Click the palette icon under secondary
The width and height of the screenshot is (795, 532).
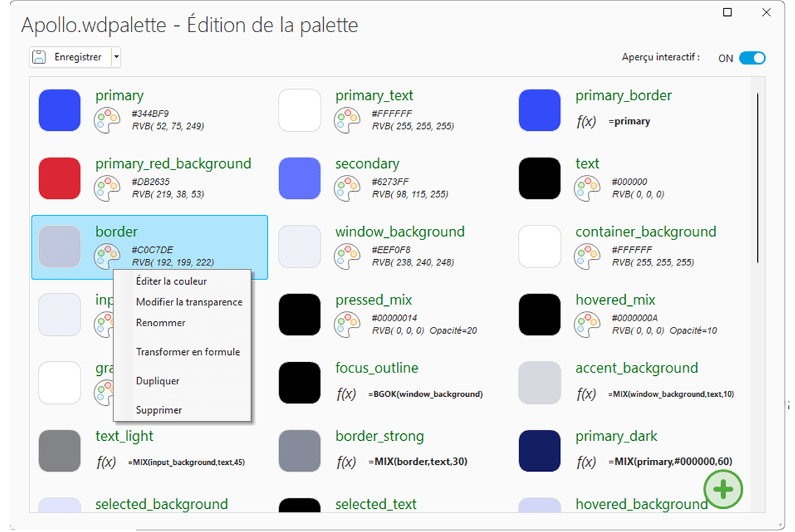coord(346,189)
